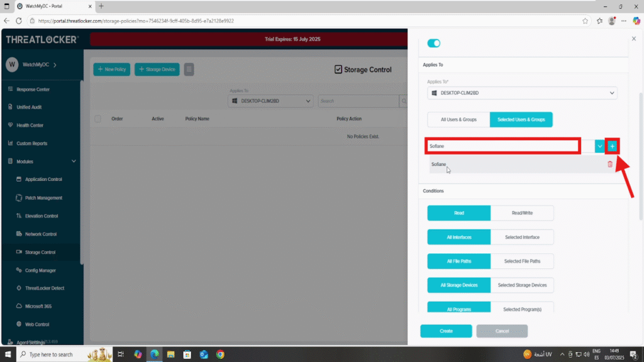The height and width of the screenshot is (362, 644).
Task: Open Agent Settings in sidebar
Action: [30, 343]
